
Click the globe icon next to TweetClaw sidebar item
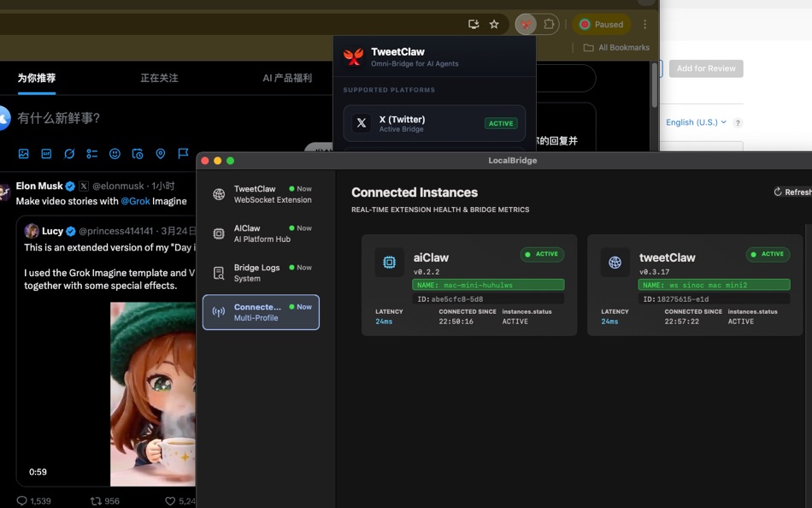click(219, 194)
